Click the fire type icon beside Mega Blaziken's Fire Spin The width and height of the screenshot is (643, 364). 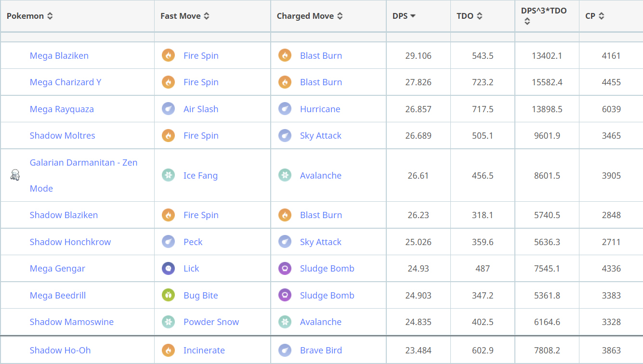(x=168, y=55)
